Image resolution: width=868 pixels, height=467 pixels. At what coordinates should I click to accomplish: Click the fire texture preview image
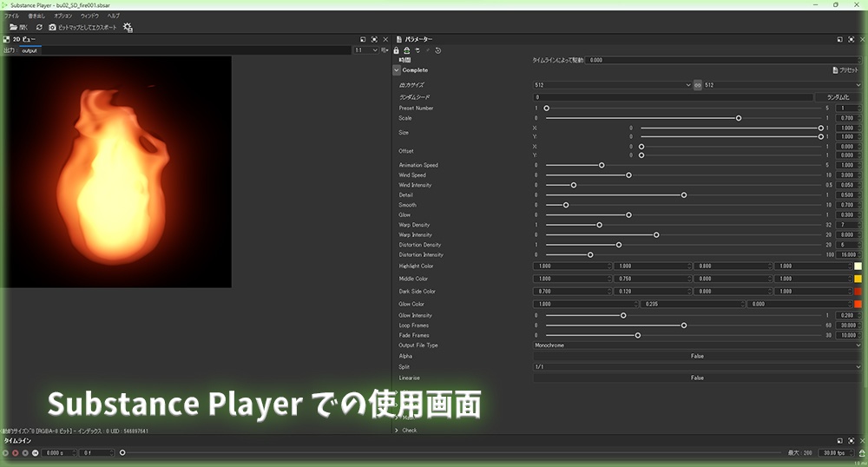(115, 172)
